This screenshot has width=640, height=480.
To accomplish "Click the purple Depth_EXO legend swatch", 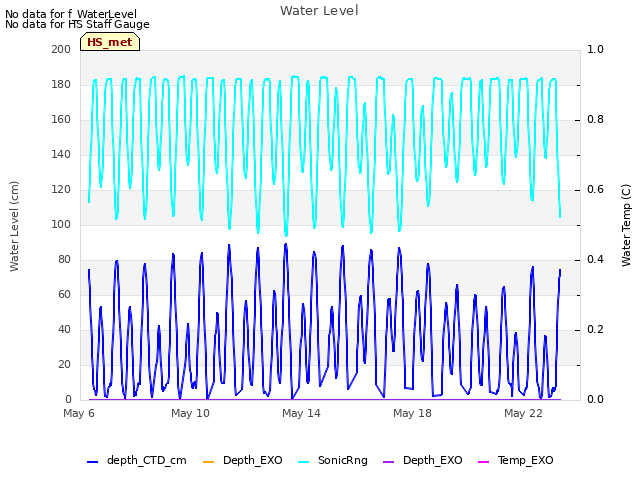I will pos(389,462).
